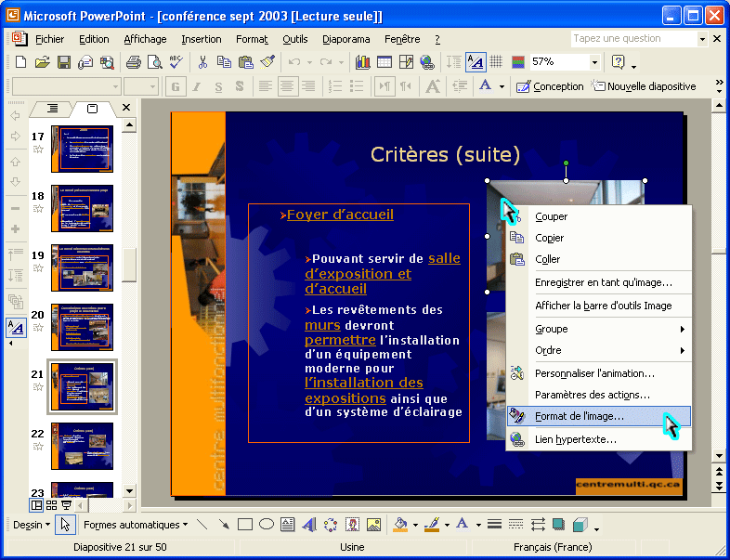
Task: Expand the font color dropdown arrow in formatting toolbar
Action: pyautogui.click(x=502, y=86)
